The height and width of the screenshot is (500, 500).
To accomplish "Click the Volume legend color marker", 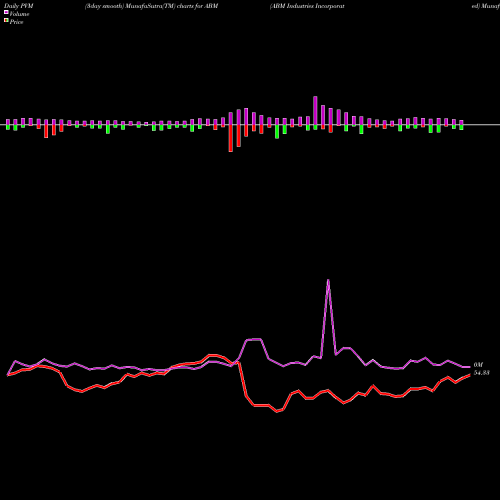I will pyautogui.click(x=6, y=12).
